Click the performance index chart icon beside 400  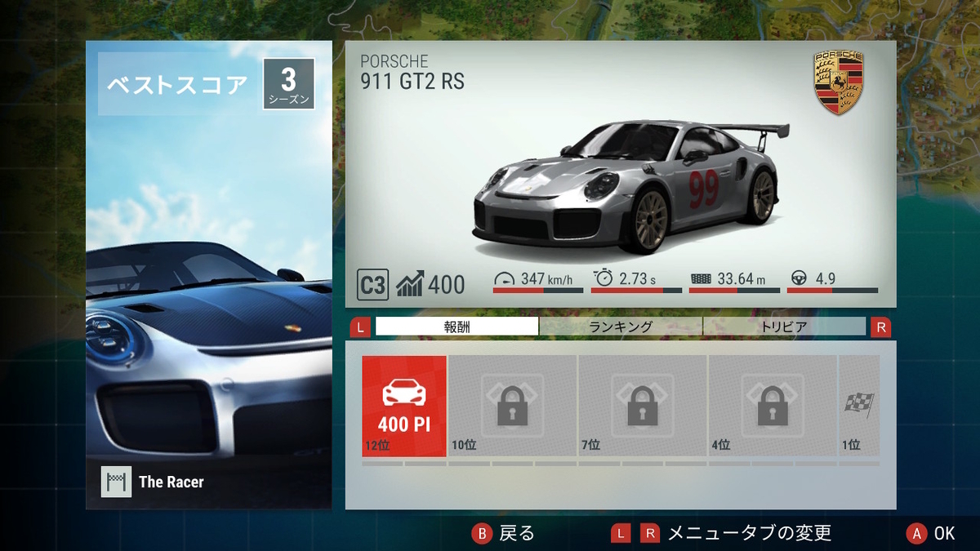pyautogui.click(x=409, y=284)
